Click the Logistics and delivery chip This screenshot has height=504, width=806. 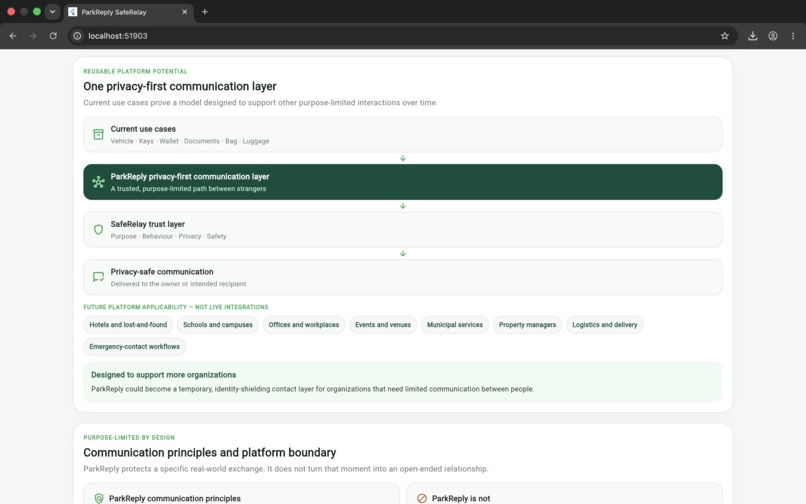coord(604,325)
